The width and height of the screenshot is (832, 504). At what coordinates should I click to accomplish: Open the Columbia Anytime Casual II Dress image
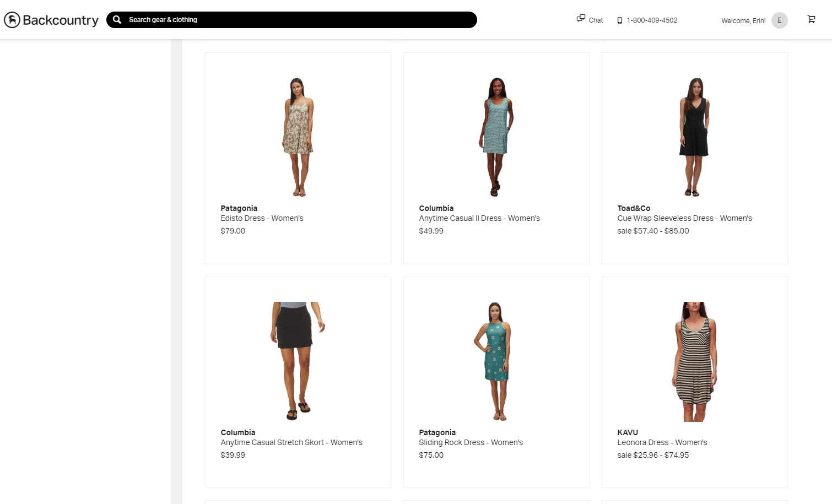[496, 137]
